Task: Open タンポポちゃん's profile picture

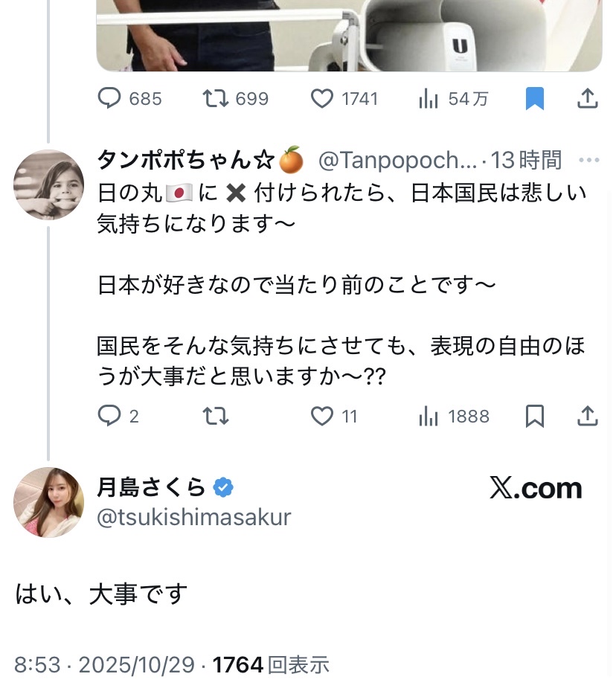Action: 49,184
